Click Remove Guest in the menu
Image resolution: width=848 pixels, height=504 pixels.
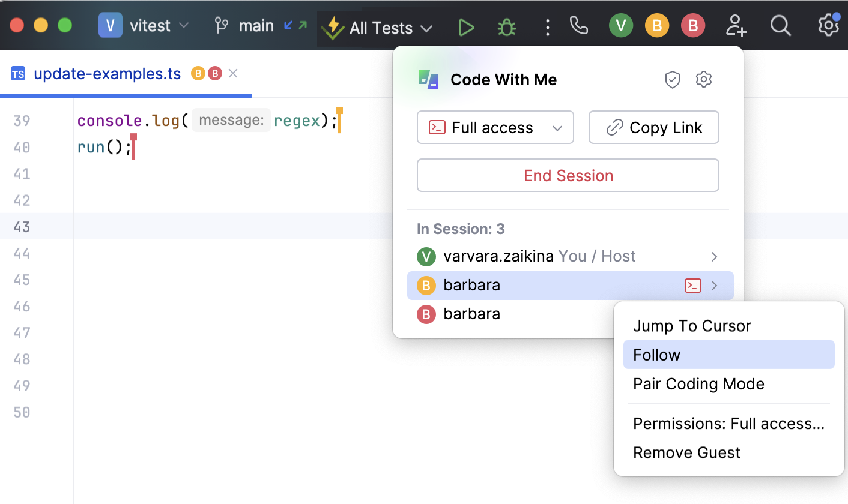pos(686,452)
